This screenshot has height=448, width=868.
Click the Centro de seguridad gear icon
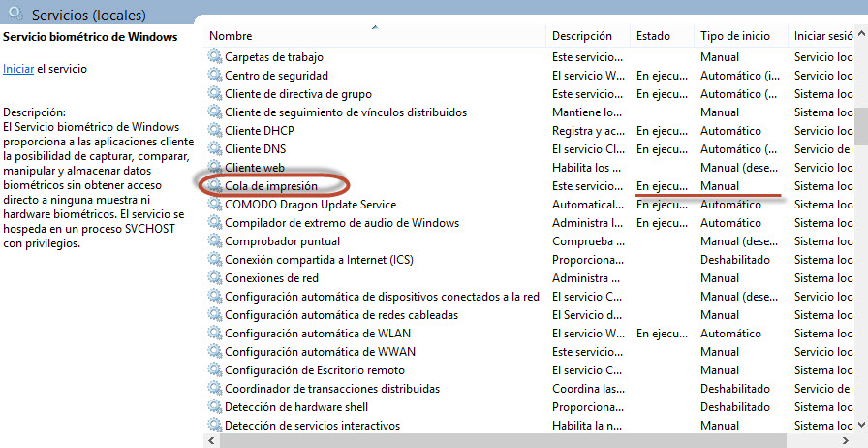(215, 76)
